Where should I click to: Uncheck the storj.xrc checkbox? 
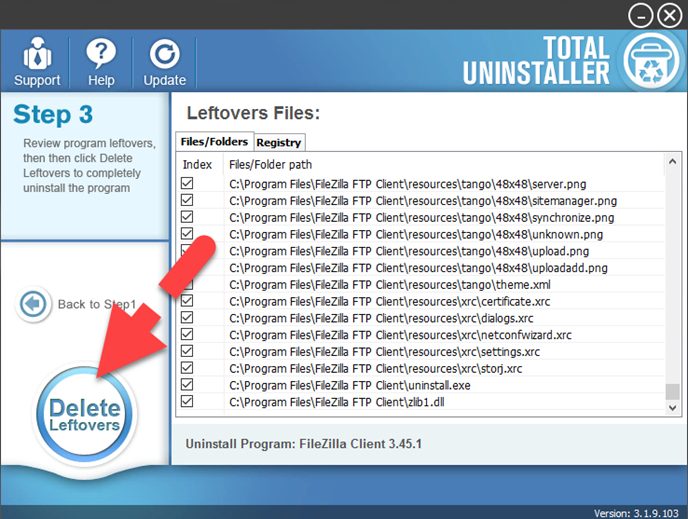pos(187,368)
